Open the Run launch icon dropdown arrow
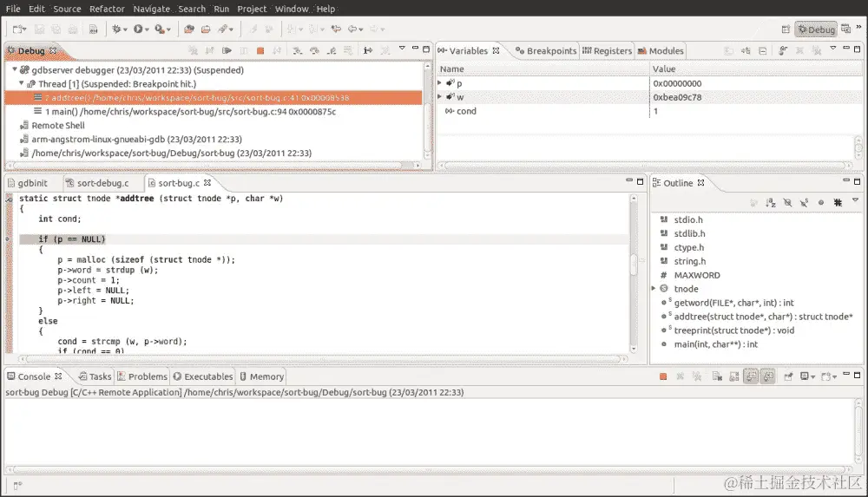The width and height of the screenshot is (868, 497). point(148,29)
